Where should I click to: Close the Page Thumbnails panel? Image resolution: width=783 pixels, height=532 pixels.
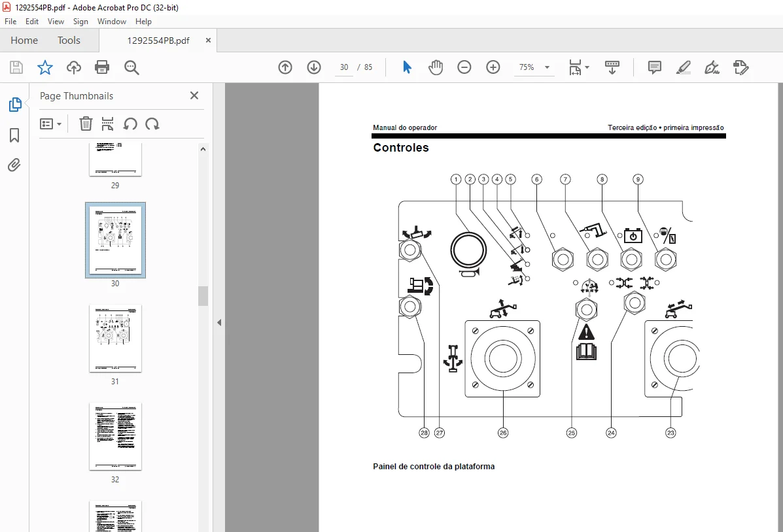194,95
